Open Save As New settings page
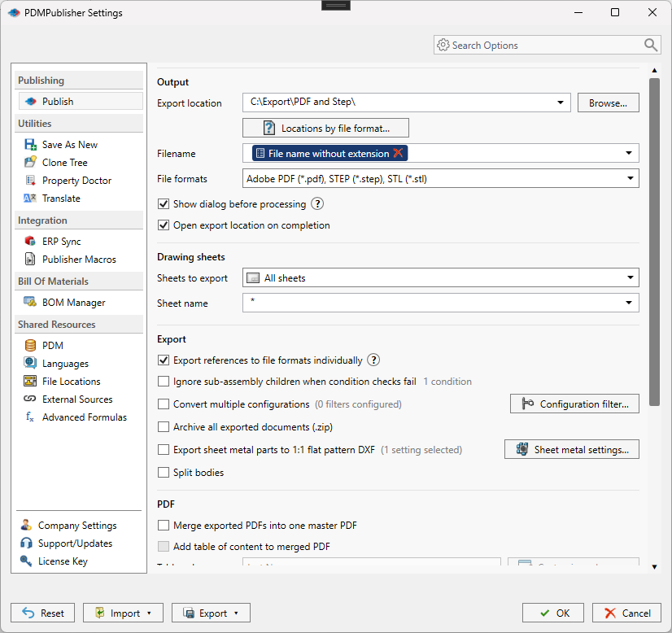Viewport: 672px width, 633px height. (70, 145)
